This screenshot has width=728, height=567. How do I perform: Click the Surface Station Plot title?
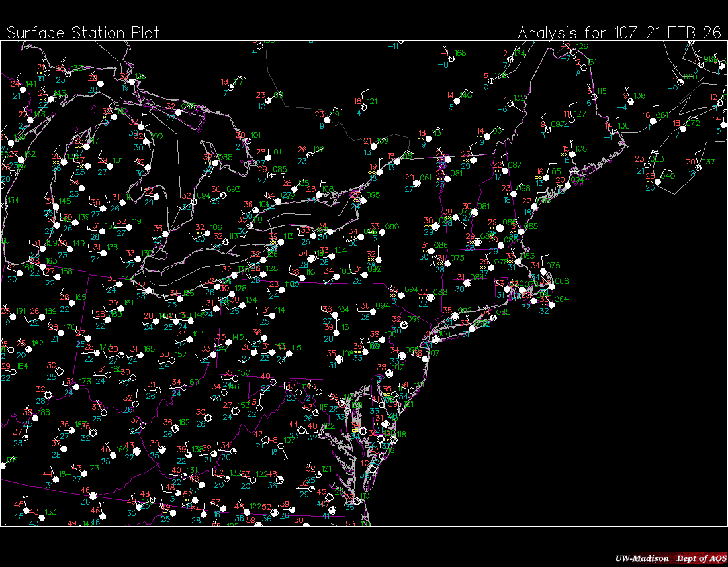click(83, 33)
